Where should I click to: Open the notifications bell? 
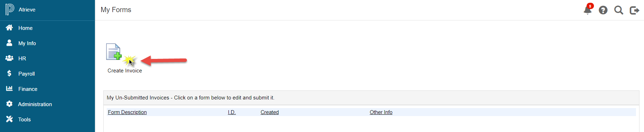click(x=588, y=9)
